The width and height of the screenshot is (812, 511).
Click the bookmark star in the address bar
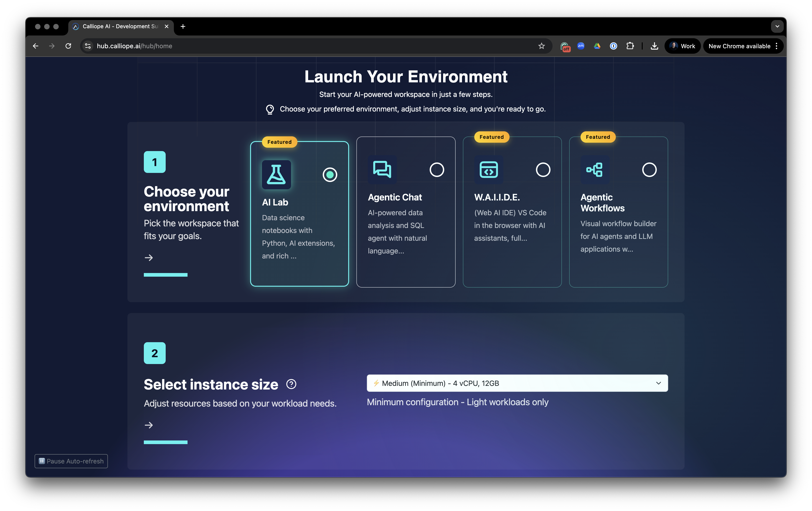[542, 46]
